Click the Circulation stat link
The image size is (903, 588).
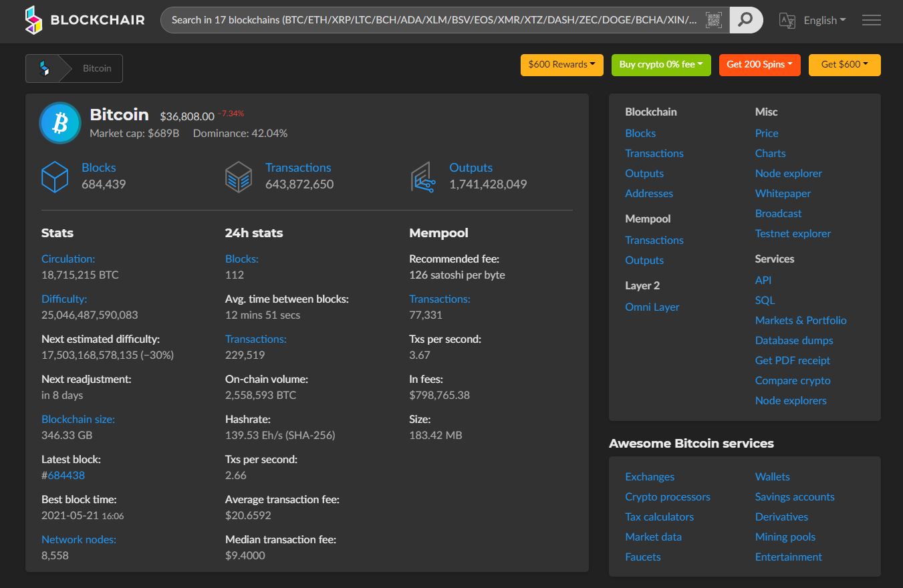coord(68,259)
